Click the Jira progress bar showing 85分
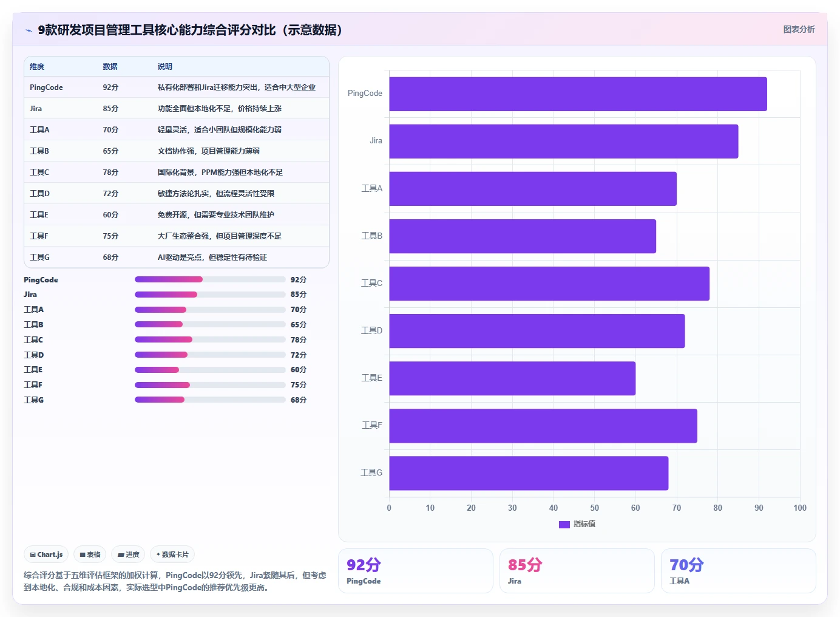Image resolution: width=840 pixels, height=617 pixels. click(210, 295)
